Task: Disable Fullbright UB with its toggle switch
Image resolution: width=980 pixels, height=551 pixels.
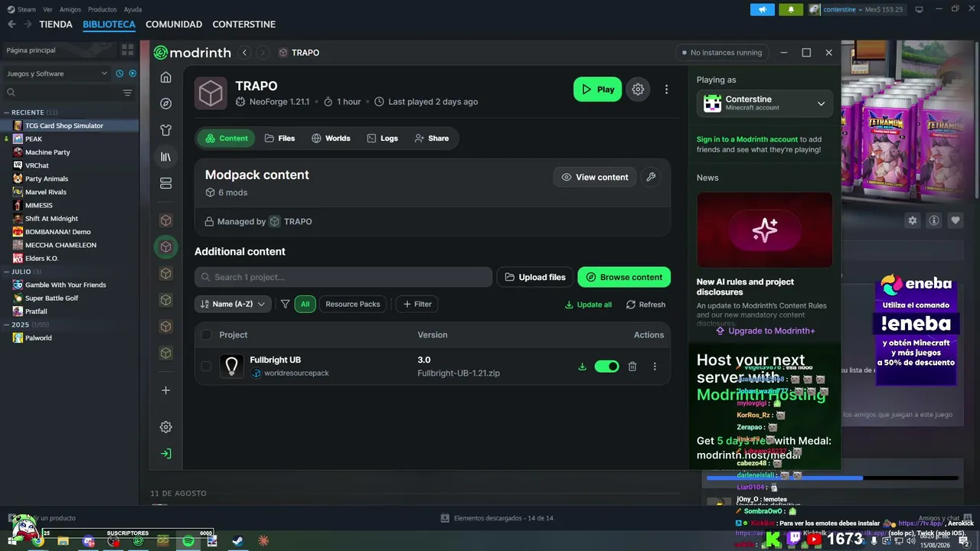Action: coord(606,367)
